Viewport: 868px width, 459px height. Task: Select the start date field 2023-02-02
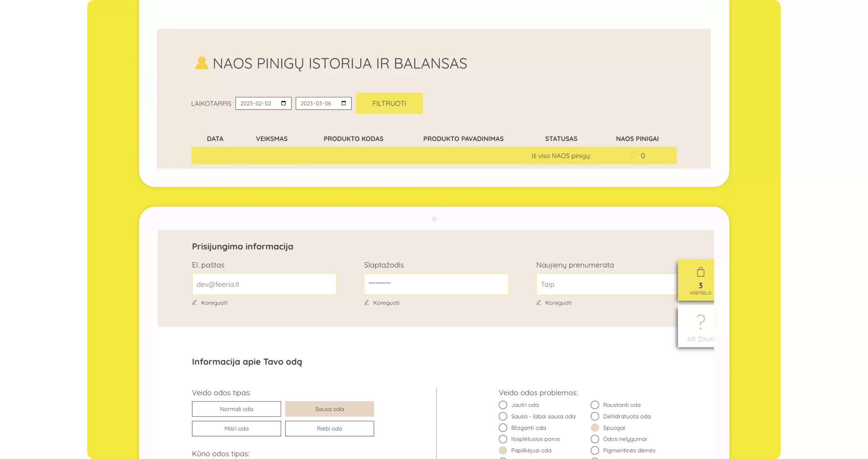click(x=263, y=103)
